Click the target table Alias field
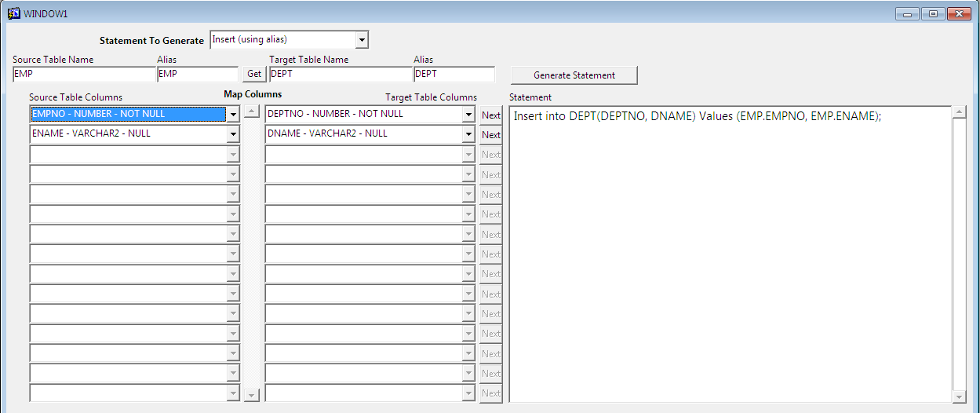Screen dimensions: 980x413 (x=454, y=75)
